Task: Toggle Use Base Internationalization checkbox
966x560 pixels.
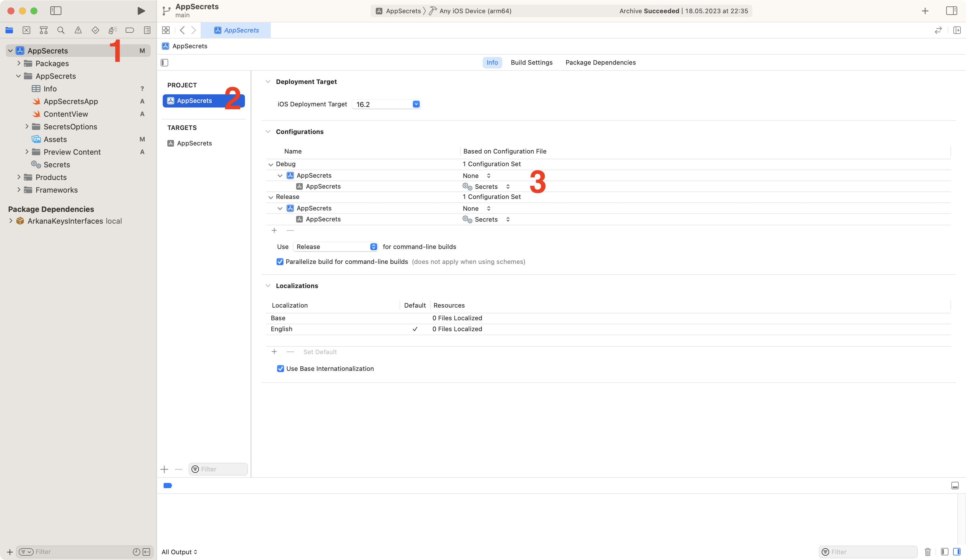Action: pyautogui.click(x=280, y=369)
